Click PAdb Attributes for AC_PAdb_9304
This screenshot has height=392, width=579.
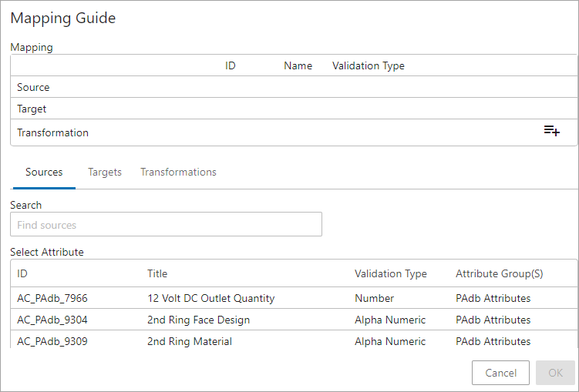(493, 320)
